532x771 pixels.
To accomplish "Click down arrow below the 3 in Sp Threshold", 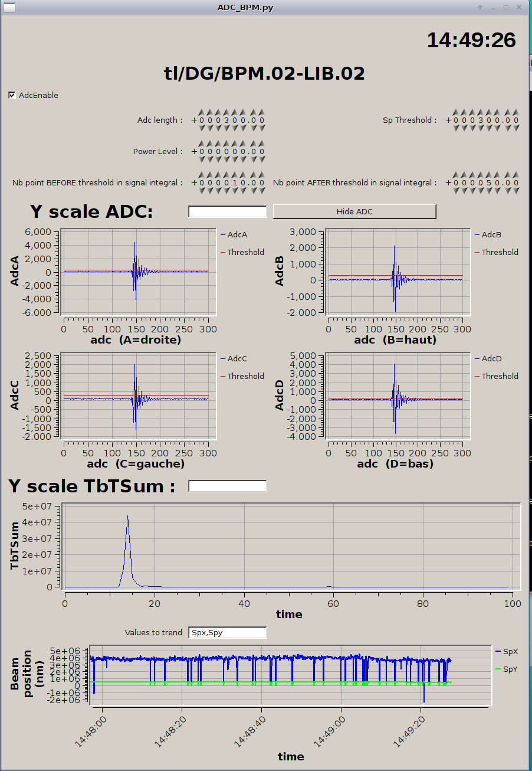I will pyautogui.click(x=481, y=128).
